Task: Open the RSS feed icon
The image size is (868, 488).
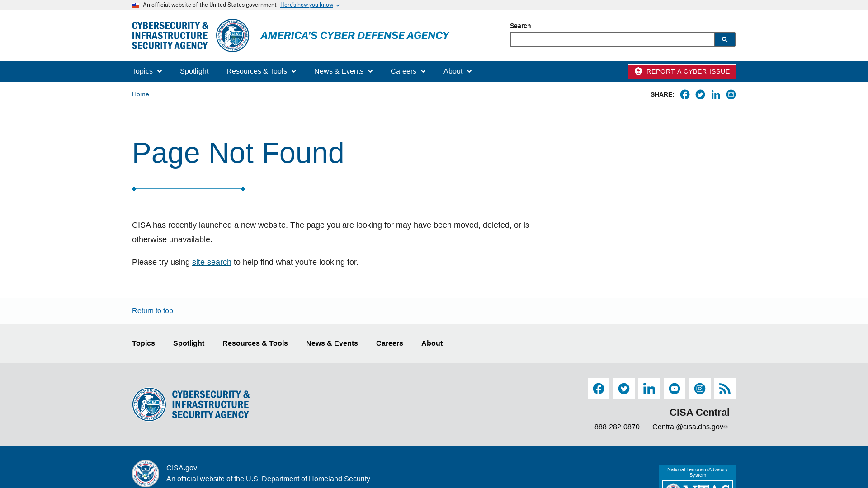Action: (x=725, y=389)
